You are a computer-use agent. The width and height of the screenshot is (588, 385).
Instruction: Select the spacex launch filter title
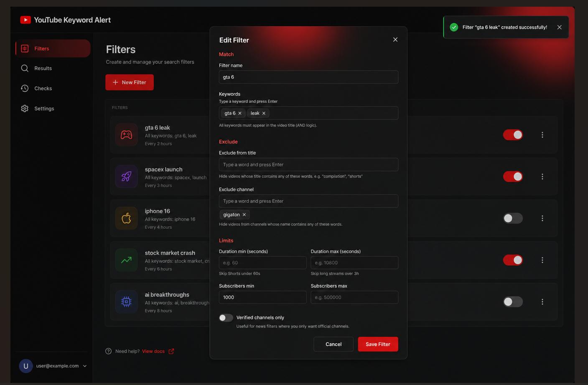point(164,169)
